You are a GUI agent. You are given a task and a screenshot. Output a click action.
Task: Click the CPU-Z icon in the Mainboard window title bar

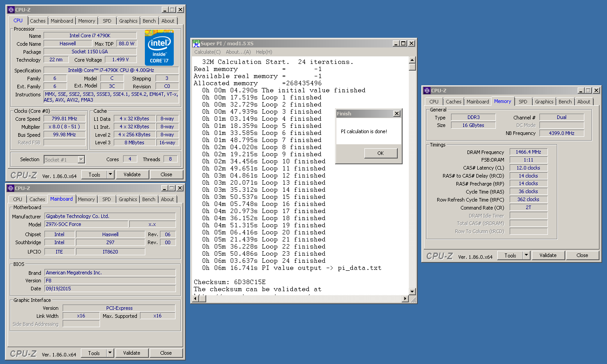click(11, 188)
